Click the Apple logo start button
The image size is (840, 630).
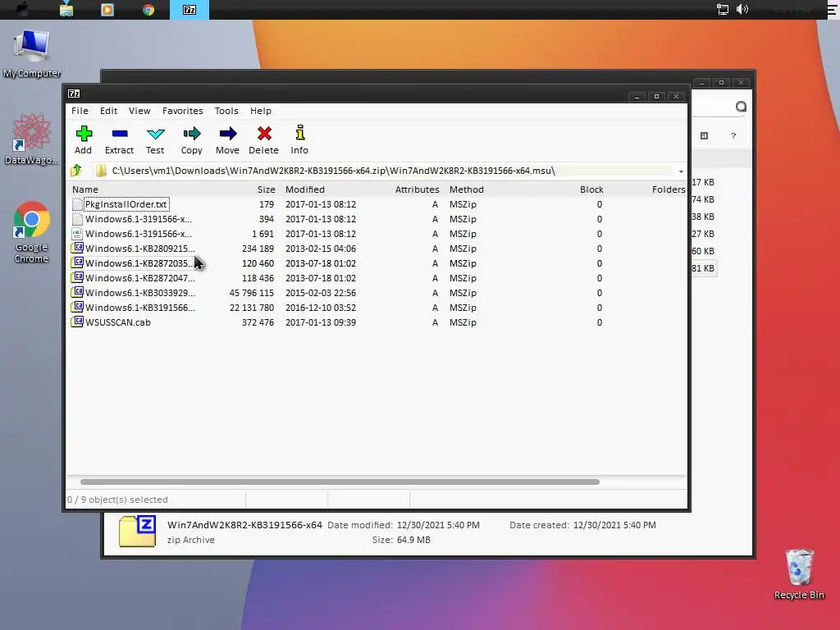click(22, 9)
